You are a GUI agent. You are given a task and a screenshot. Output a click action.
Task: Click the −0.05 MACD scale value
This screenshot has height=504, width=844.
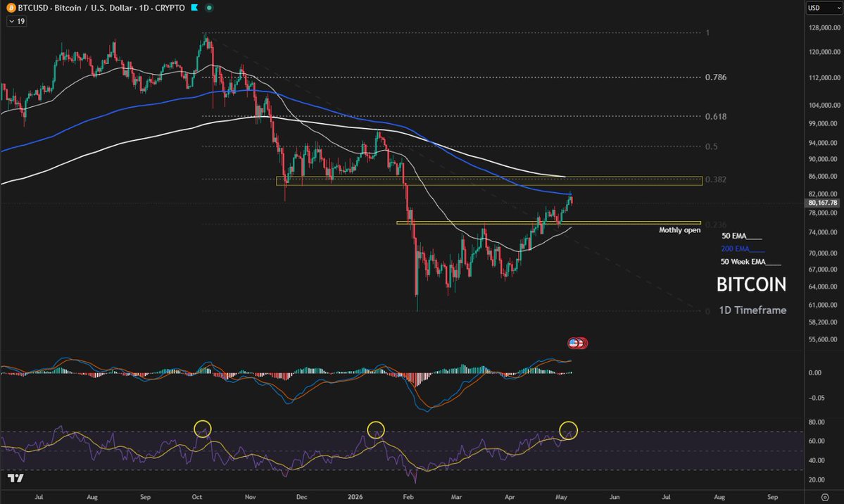point(816,398)
